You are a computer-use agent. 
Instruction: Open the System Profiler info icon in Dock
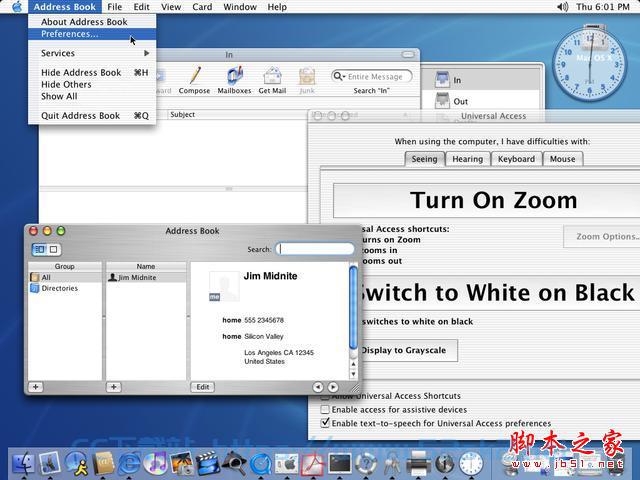click(445, 464)
